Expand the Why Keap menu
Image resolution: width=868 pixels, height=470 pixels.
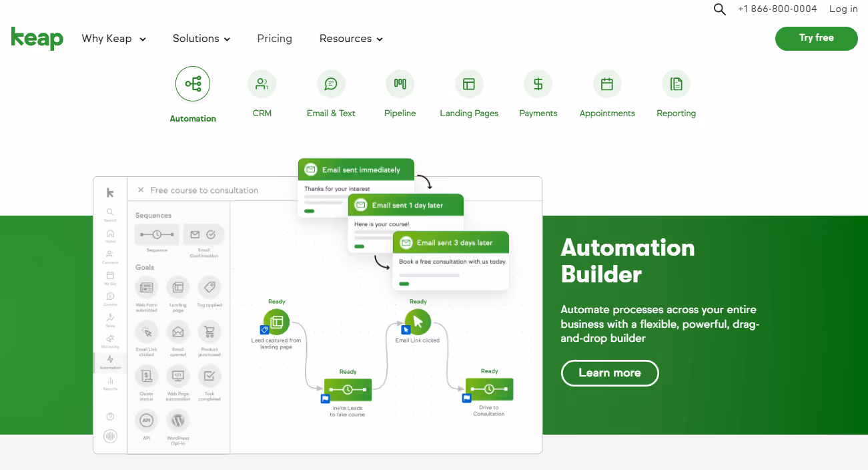click(x=113, y=39)
